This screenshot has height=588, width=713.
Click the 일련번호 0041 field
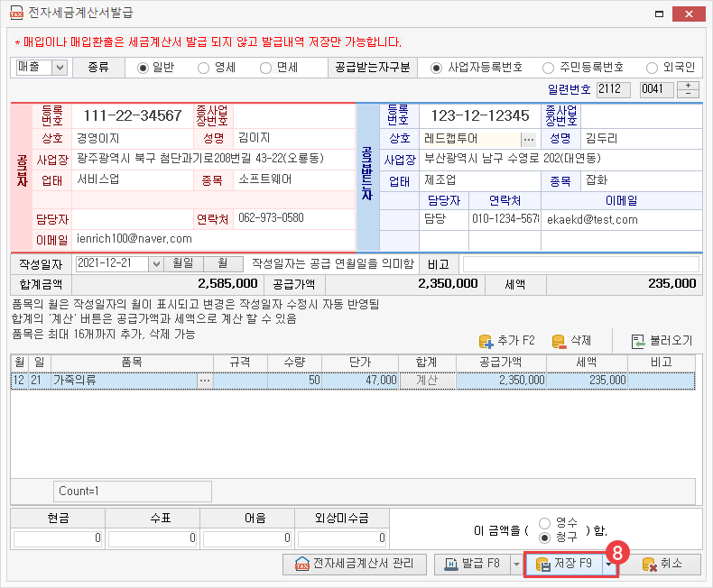pos(657,89)
